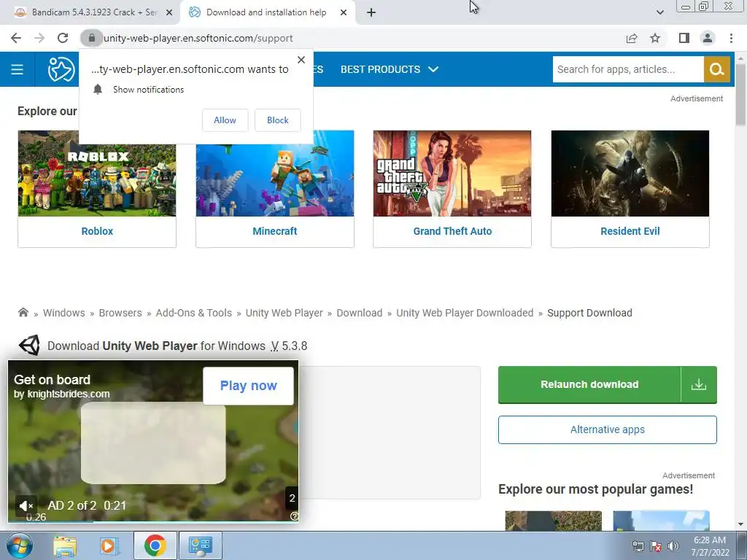Select the Download and installation help tab
The image size is (747, 560).
266,12
